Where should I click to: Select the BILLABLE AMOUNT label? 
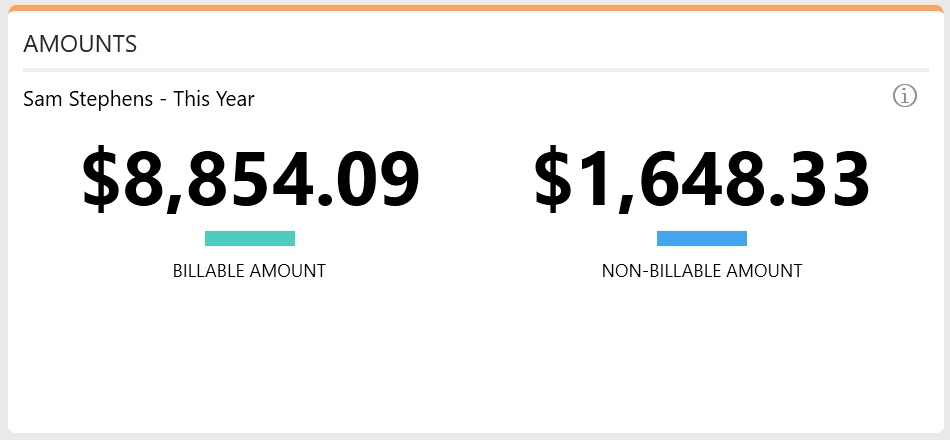(x=249, y=271)
